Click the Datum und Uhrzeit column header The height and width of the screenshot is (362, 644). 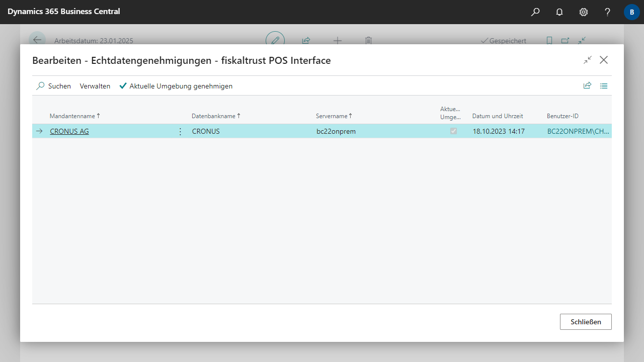click(498, 116)
